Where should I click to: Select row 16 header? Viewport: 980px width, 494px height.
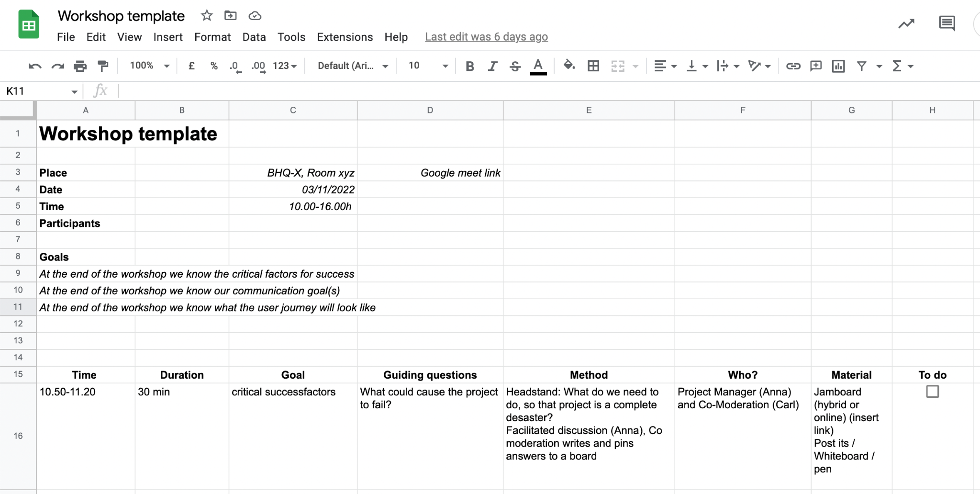(18, 436)
